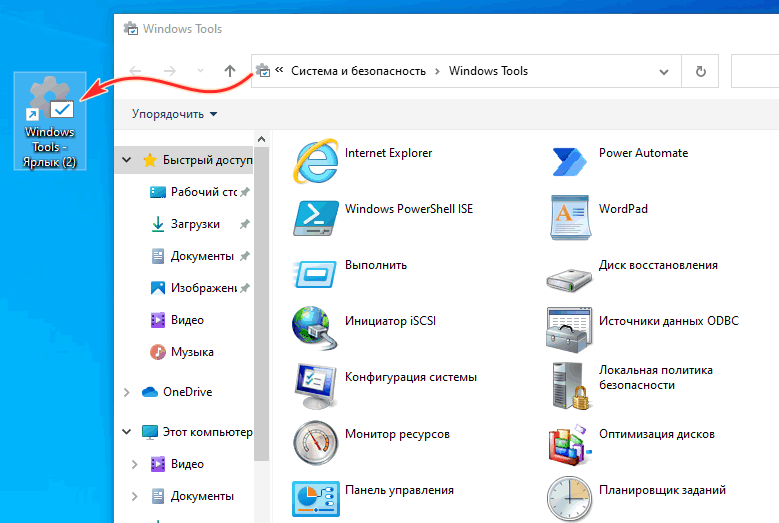The height and width of the screenshot is (523, 779).
Task: Click the WordPad label
Action: click(623, 209)
